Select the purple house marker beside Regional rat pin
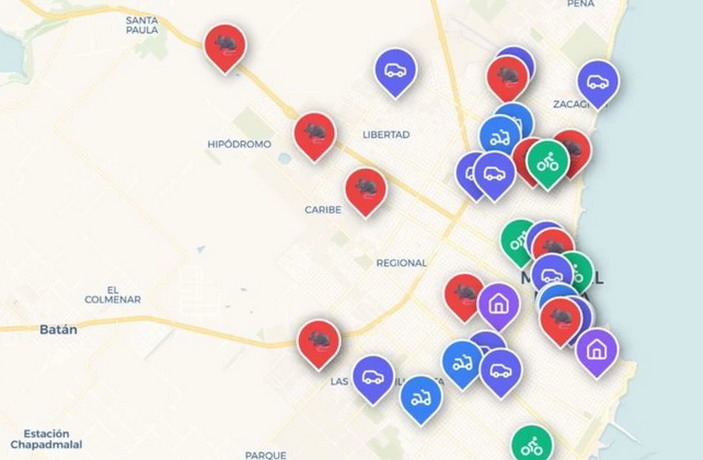 point(499,306)
